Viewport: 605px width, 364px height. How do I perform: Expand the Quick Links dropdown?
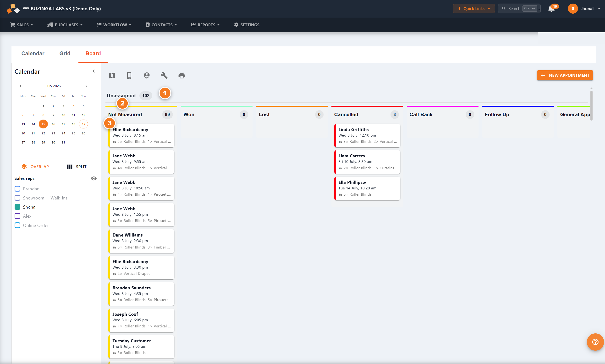[x=473, y=9]
